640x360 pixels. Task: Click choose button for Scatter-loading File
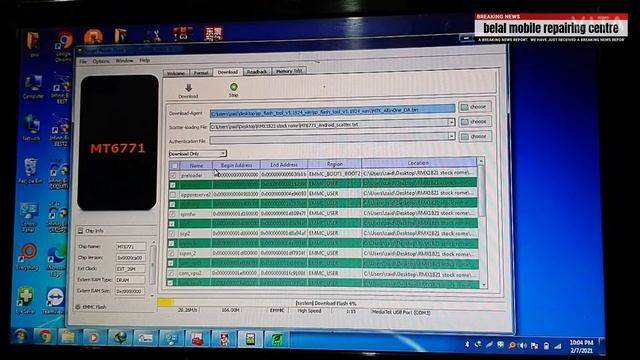tap(474, 122)
